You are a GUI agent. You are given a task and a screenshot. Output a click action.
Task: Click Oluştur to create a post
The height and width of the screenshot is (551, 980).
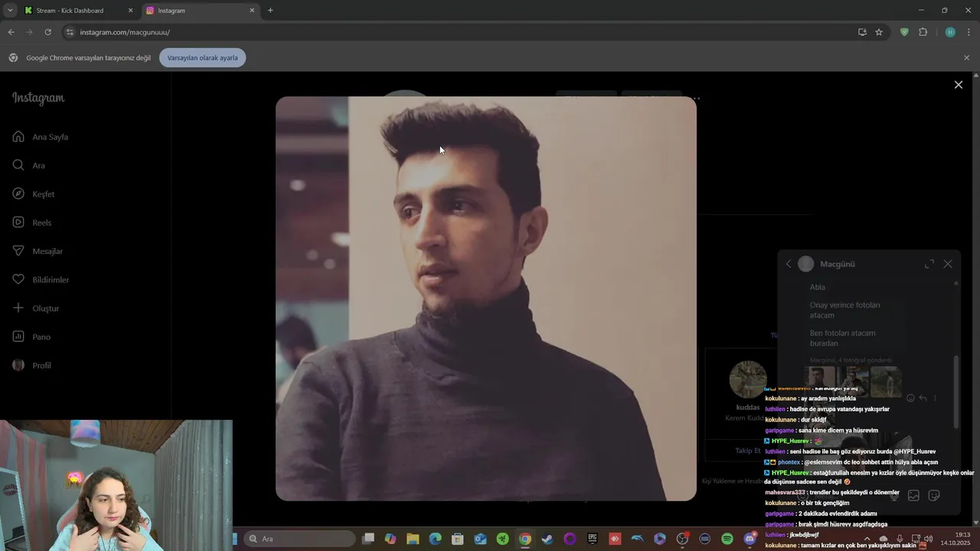(36, 308)
